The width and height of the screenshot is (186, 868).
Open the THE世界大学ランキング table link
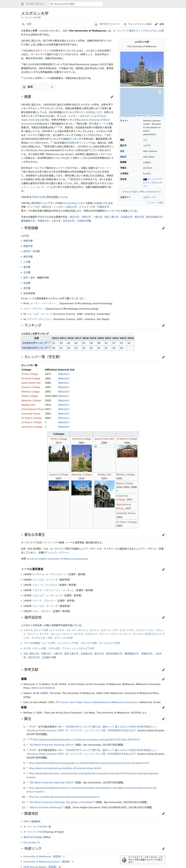35,348
